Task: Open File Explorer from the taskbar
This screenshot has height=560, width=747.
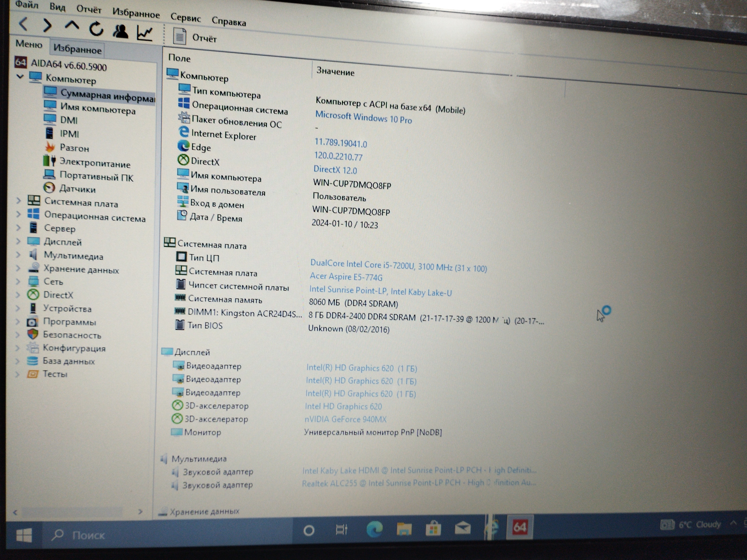Action: (404, 529)
